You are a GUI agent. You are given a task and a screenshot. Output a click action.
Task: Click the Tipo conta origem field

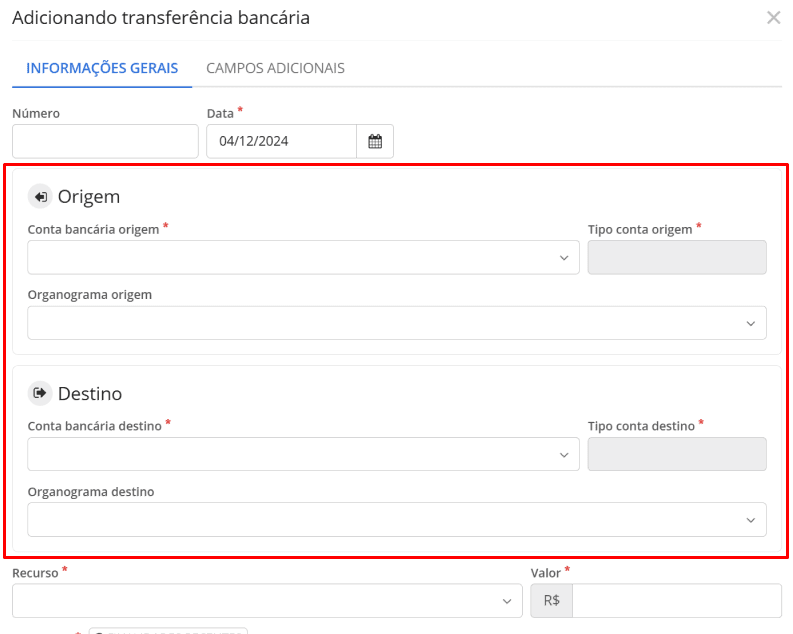pyautogui.click(x=677, y=257)
